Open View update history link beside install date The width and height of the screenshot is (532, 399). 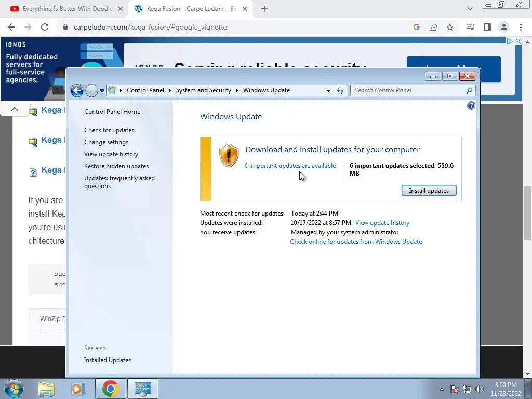tap(382, 223)
